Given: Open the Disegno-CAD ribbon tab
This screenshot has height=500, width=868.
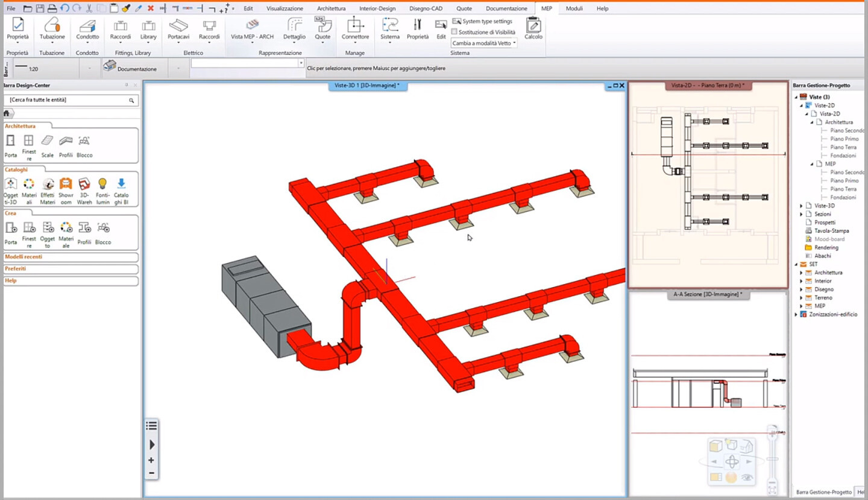Looking at the screenshot, I should (x=426, y=8).
